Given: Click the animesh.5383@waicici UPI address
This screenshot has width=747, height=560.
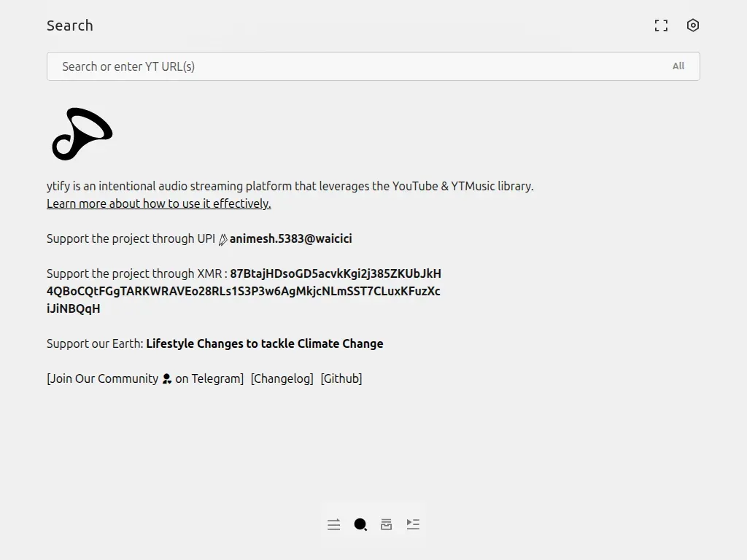Looking at the screenshot, I should (x=290, y=238).
